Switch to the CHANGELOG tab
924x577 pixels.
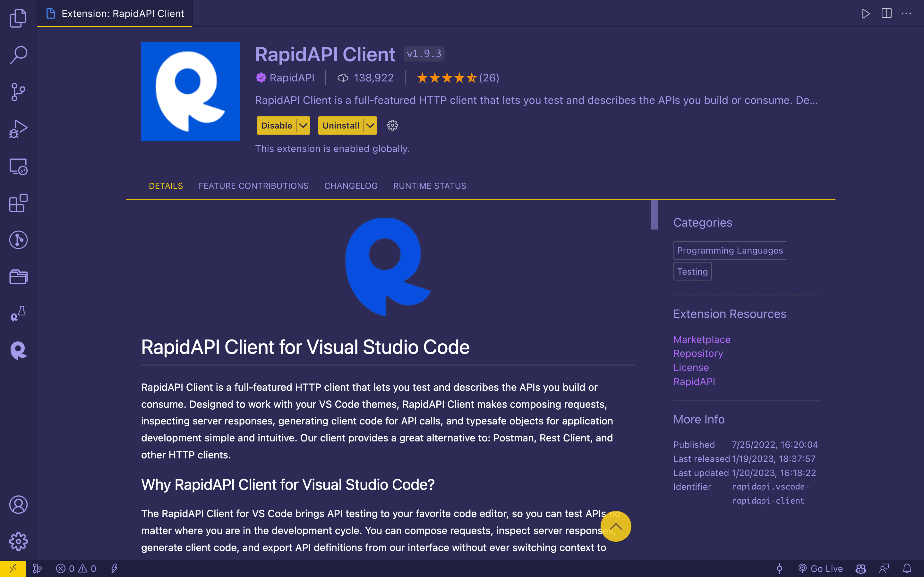pyautogui.click(x=351, y=186)
